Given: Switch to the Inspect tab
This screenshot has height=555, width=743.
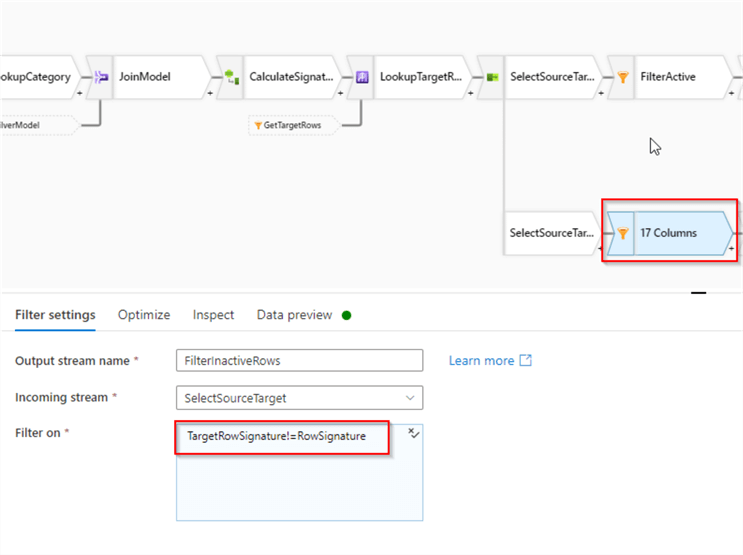Looking at the screenshot, I should tap(213, 315).
